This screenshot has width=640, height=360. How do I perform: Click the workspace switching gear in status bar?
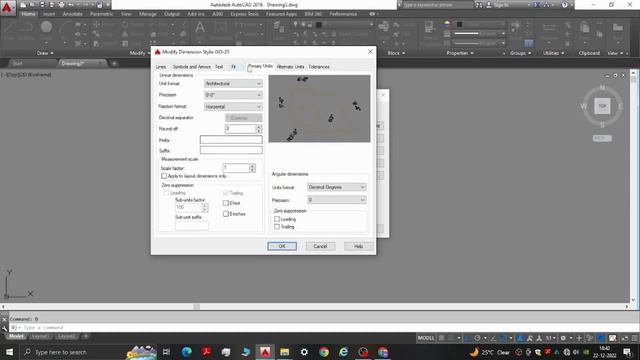pos(563,338)
